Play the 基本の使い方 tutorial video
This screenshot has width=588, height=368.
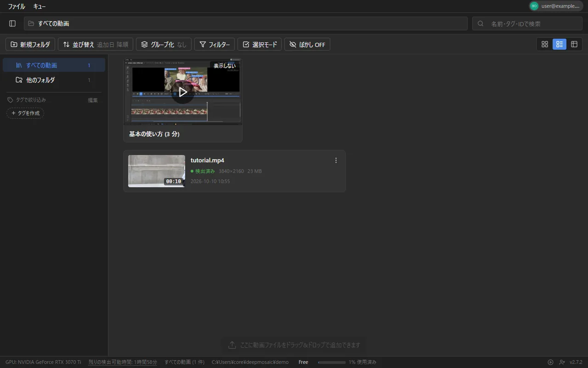(183, 92)
